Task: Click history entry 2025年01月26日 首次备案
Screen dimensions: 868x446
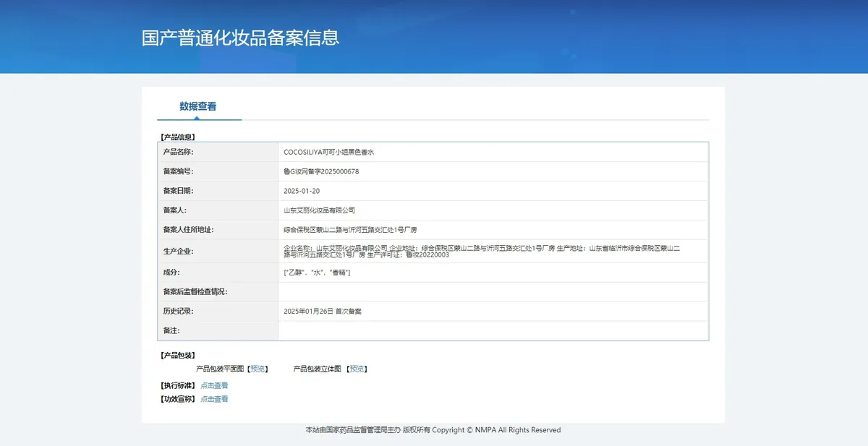Action: click(x=323, y=311)
